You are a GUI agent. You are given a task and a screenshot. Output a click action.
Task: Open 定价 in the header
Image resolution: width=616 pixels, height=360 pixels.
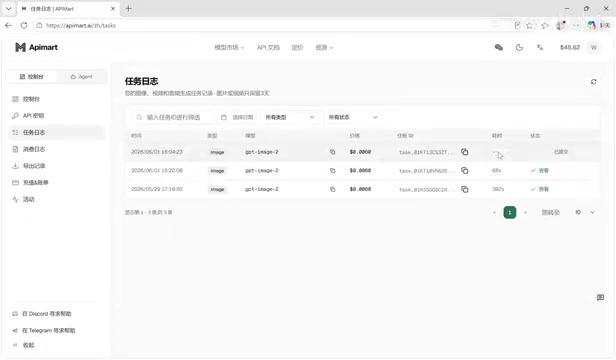(x=297, y=48)
